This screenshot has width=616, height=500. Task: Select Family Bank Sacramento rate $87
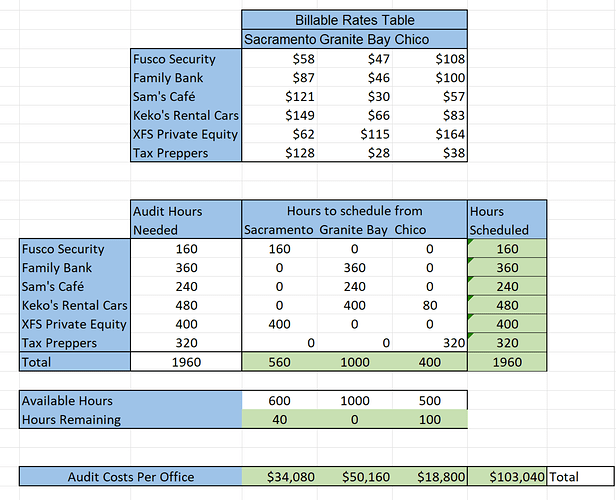click(x=279, y=78)
